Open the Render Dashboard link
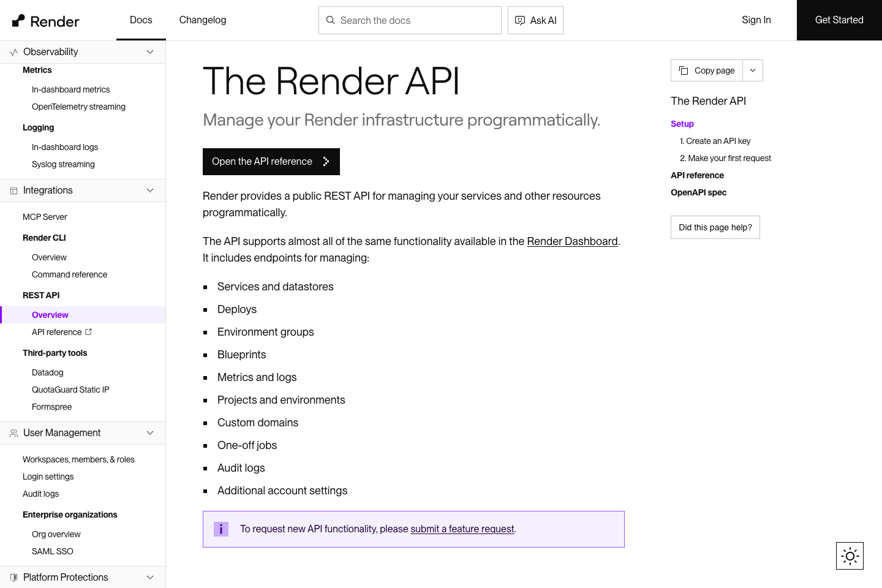 tap(572, 241)
